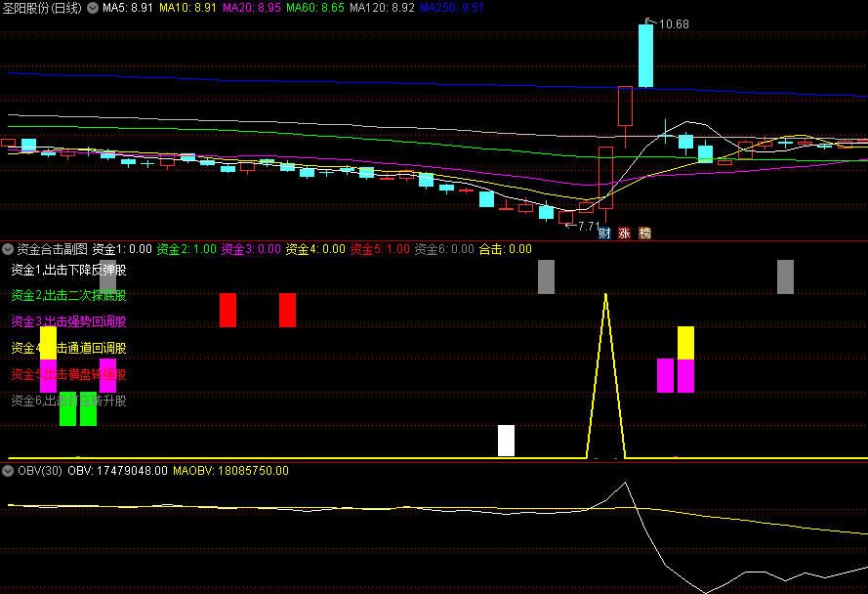
Task: Click the 资金1: 0.00 value
Action: click(x=122, y=249)
